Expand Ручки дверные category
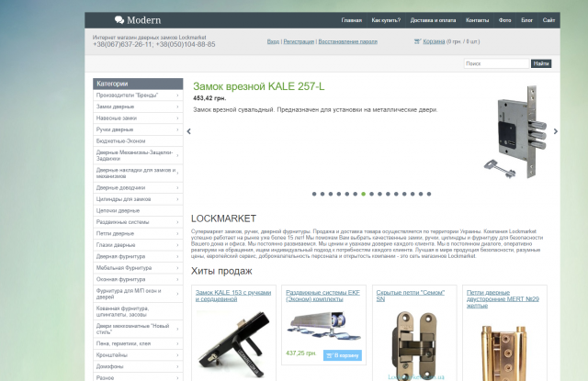 pos(138,129)
